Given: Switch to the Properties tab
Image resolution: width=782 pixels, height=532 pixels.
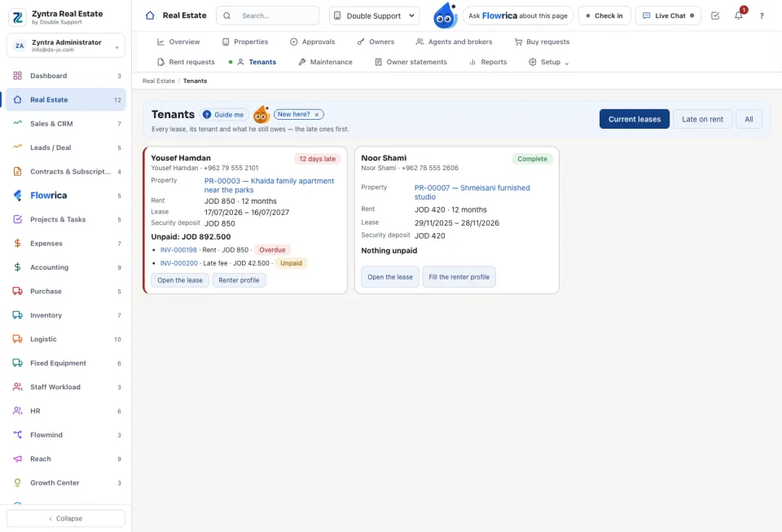Looking at the screenshot, I should pos(245,42).
